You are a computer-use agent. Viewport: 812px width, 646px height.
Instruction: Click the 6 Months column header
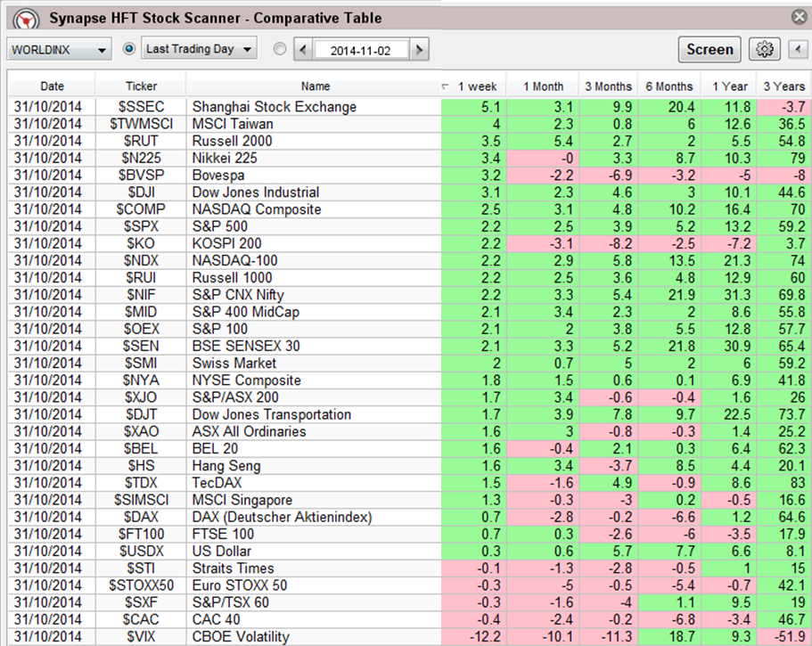pos(668,86)
